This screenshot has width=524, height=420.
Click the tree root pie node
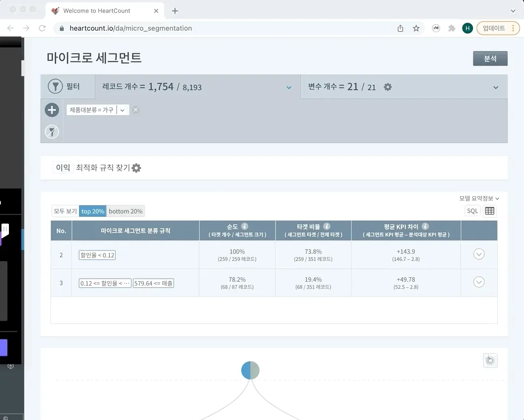pyautogui.click(x=250, y=370)
